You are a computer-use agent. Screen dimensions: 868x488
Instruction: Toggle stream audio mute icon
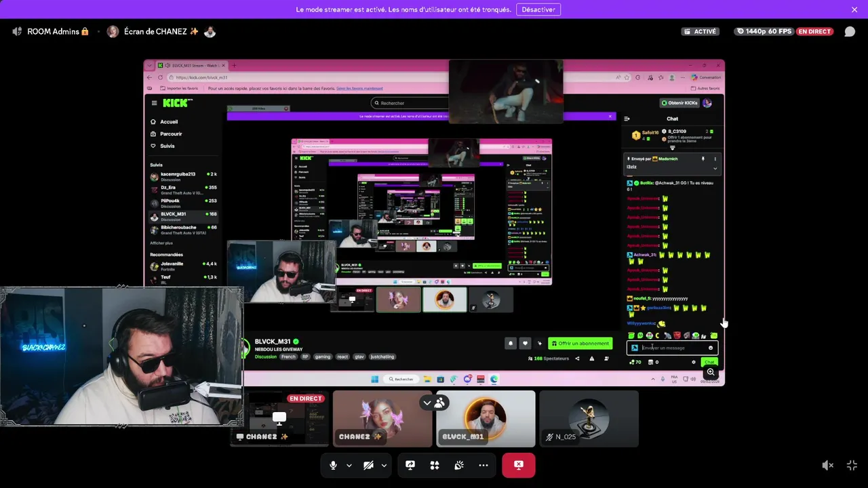[x=828, y=465]
